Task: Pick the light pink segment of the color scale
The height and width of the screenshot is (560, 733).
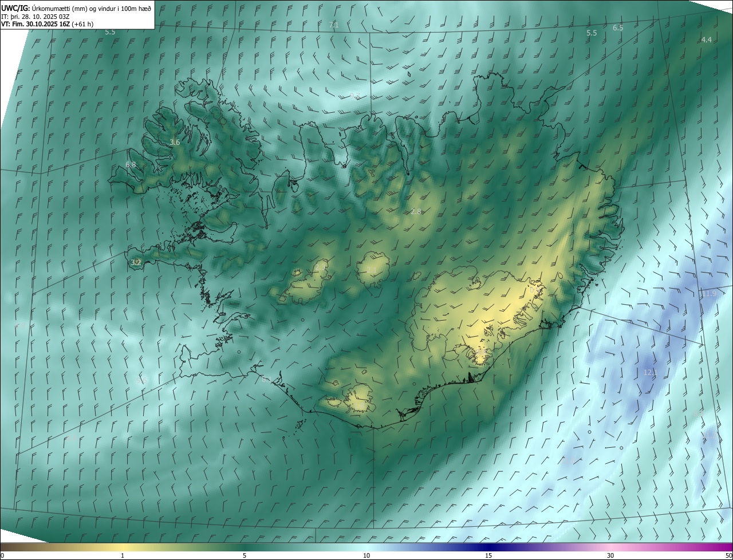Action: [x=610, y=547]
